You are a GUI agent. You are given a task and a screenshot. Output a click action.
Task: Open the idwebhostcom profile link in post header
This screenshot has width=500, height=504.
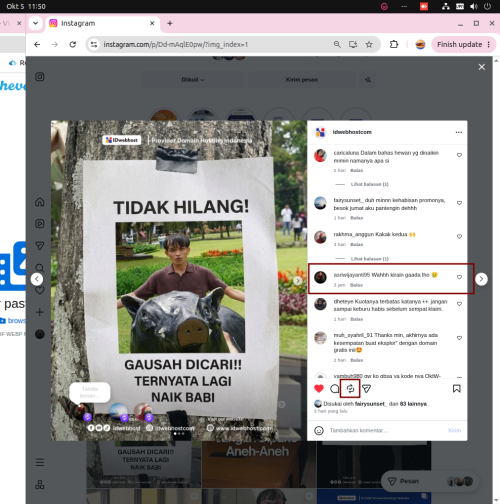352,132
